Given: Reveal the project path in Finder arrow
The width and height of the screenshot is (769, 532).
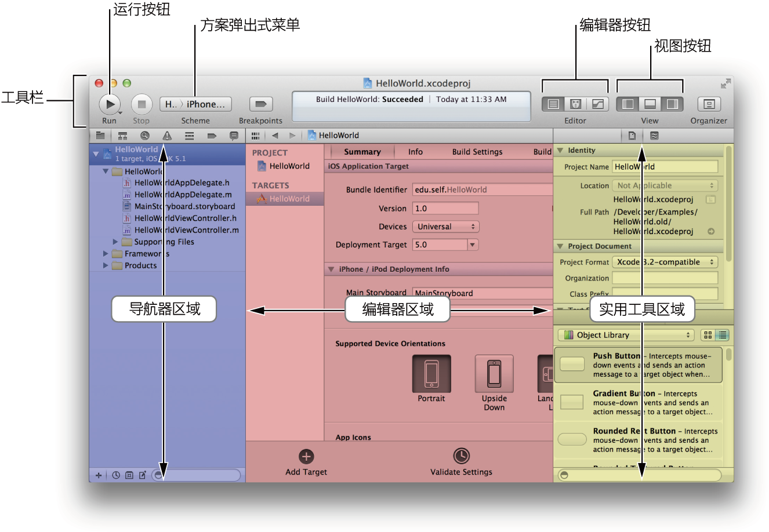Looking at the screenshot, I should [x=711, y=232].
